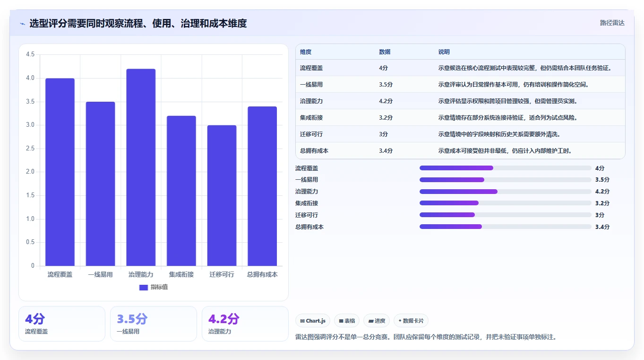Click the 3.5分 一线易用 data card
Image resolution: width=644 pixels, height=360 pixels.
154,324
